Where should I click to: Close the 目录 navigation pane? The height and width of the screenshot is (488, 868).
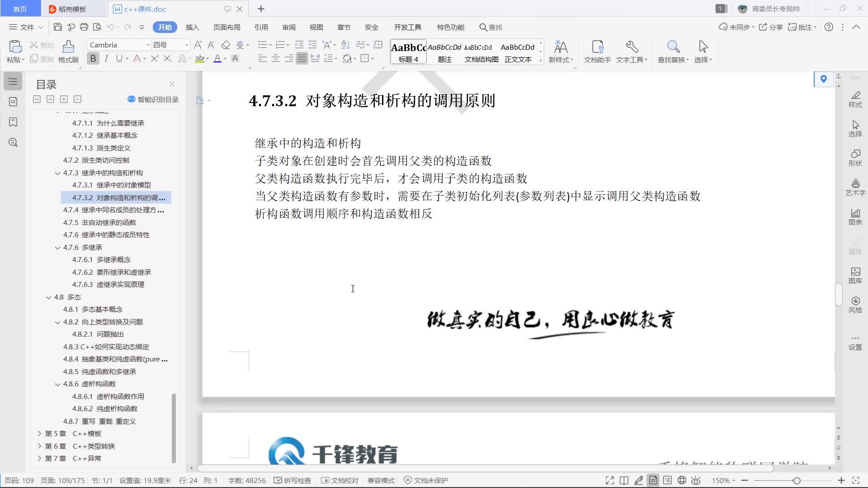point(172,84)
